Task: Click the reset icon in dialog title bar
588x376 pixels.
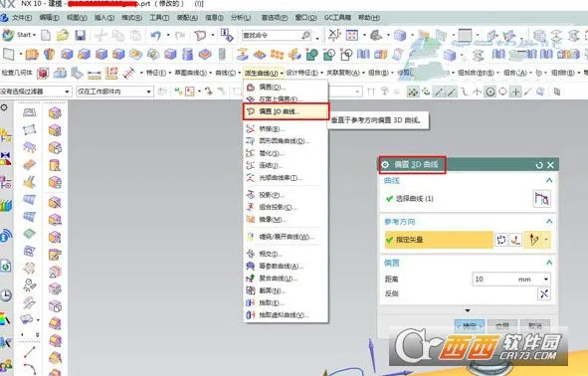Action: point(539,165)
